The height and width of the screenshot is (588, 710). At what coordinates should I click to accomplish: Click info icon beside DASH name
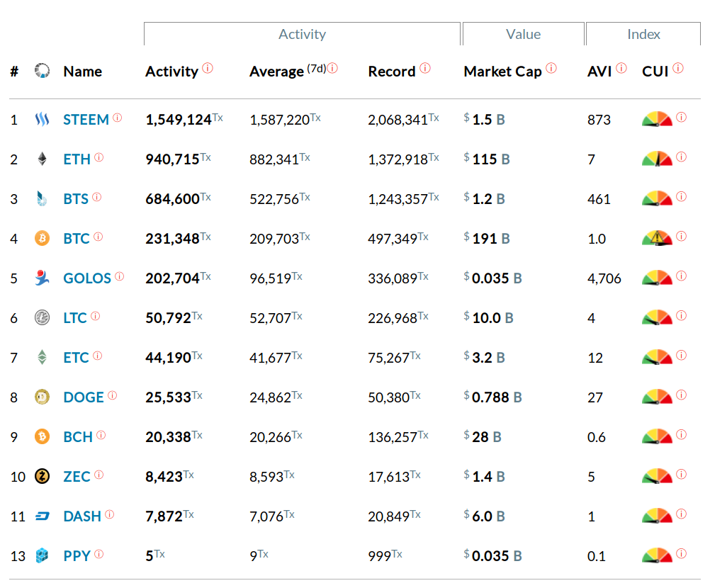click(110, 514)
